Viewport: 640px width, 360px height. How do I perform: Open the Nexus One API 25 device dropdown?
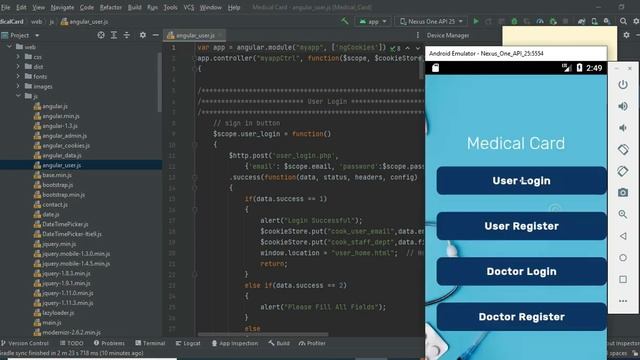pos(432,21)
